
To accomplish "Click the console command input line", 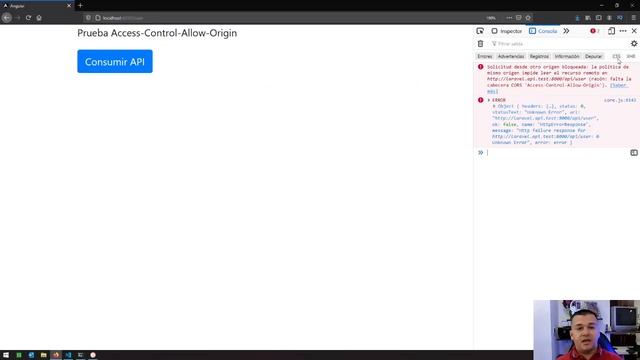I will tap(557, 153).
